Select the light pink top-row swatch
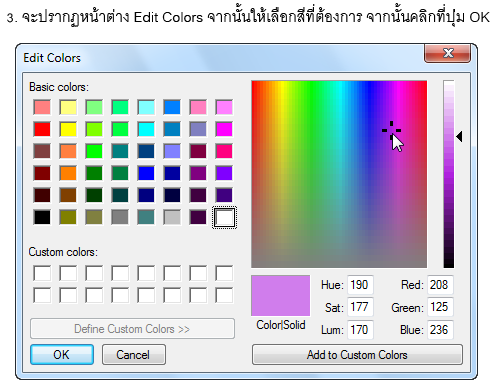Screen dimensions: 490x380 tap(198, 107)
